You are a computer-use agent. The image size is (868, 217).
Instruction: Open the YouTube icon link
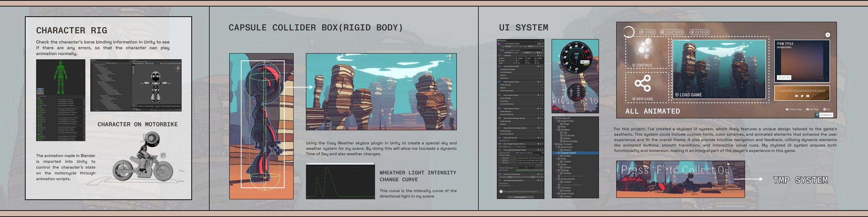(808, 96)
